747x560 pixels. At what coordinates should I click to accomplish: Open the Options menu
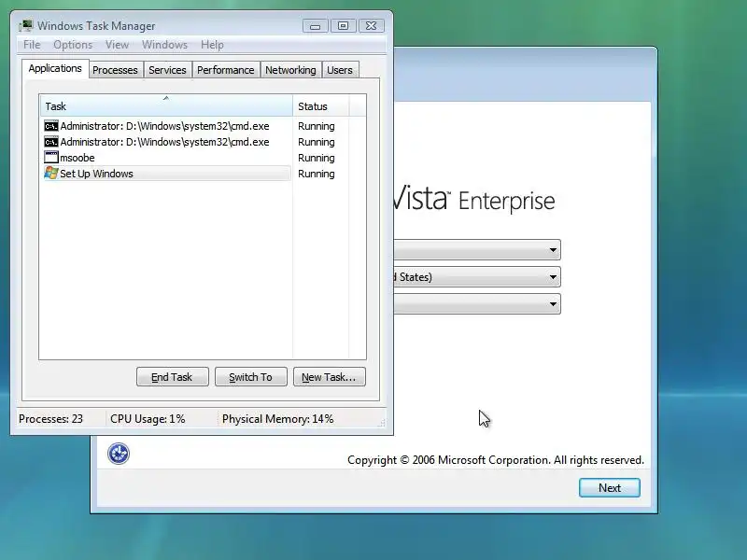click(73, 45)
